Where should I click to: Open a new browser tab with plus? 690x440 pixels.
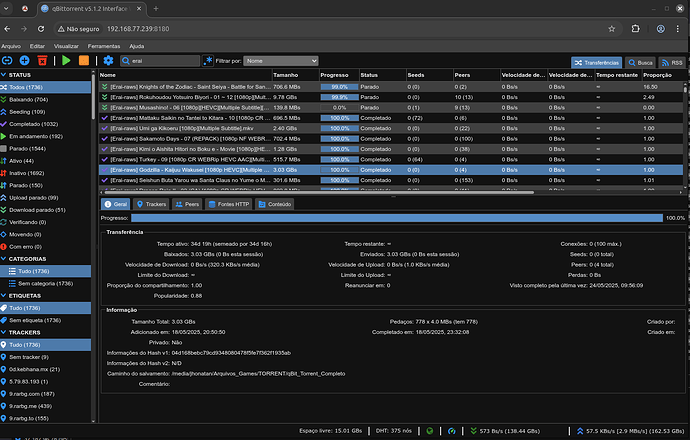click(156, 8)
